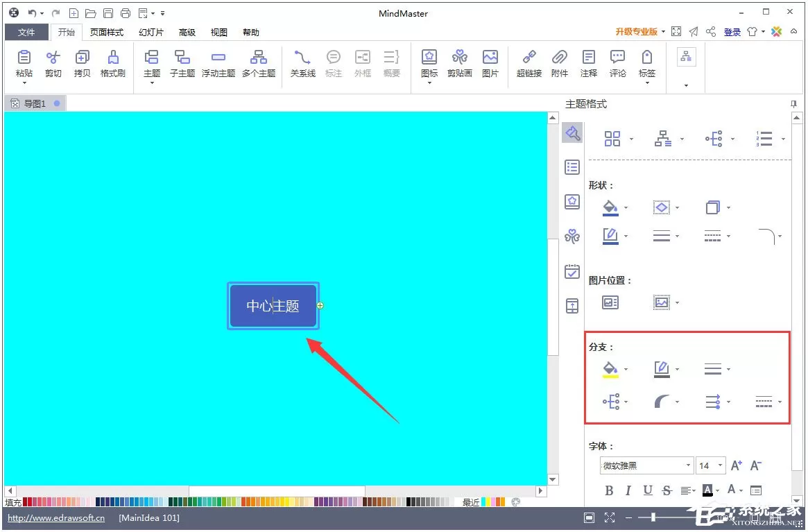Pin the Theme Format (主题格式) panel
808x532 pixels.
793,104
